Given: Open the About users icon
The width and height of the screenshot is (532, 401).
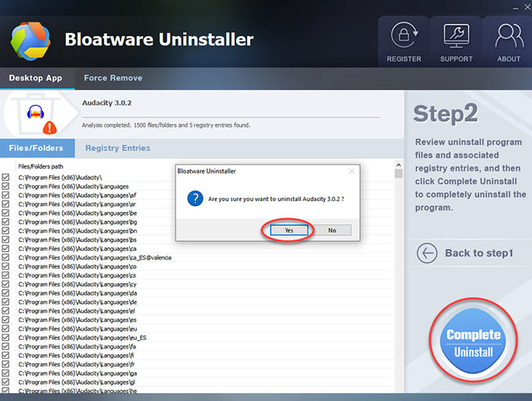Looking at the screenshot, I should click(509, 35).
